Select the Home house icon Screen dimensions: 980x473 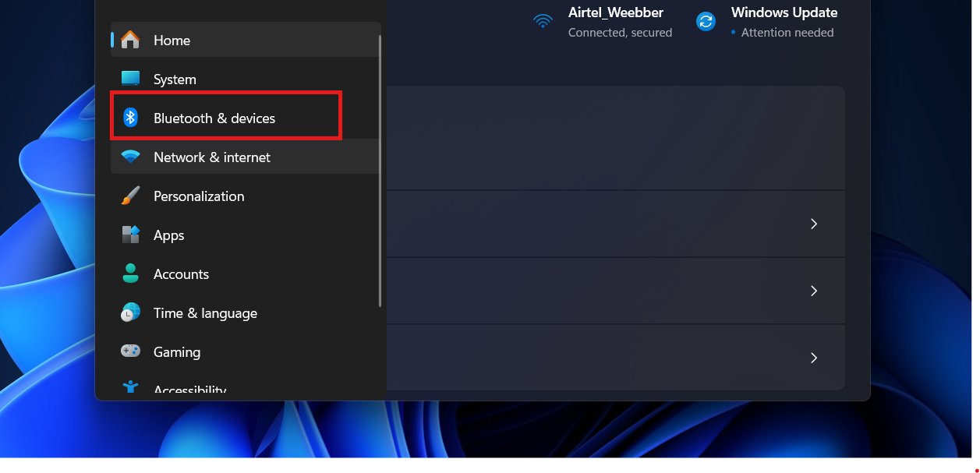coord(129,40)
